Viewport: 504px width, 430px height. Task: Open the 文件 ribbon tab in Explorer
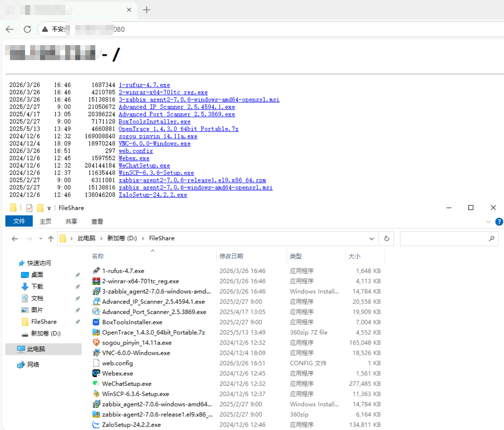click(19, 221)
